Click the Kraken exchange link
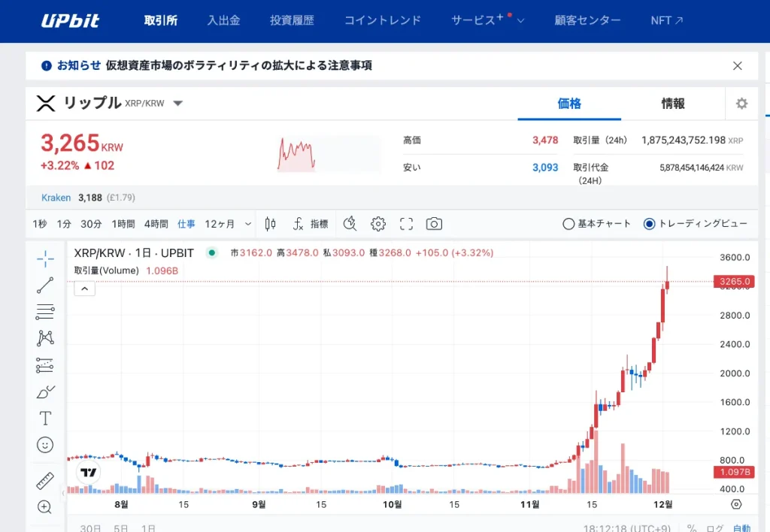 pyautogui.click(x=56, y=198)
